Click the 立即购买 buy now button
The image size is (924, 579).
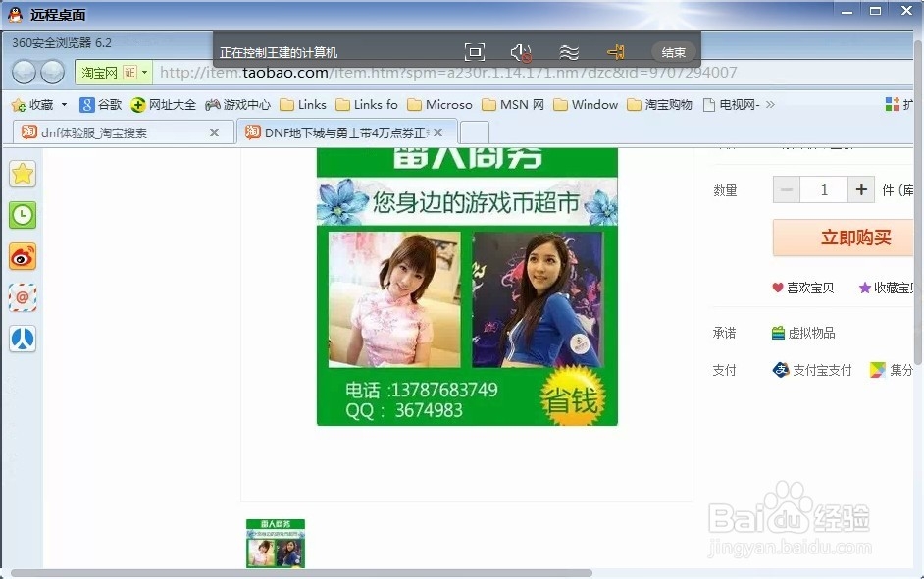(844, 237)
